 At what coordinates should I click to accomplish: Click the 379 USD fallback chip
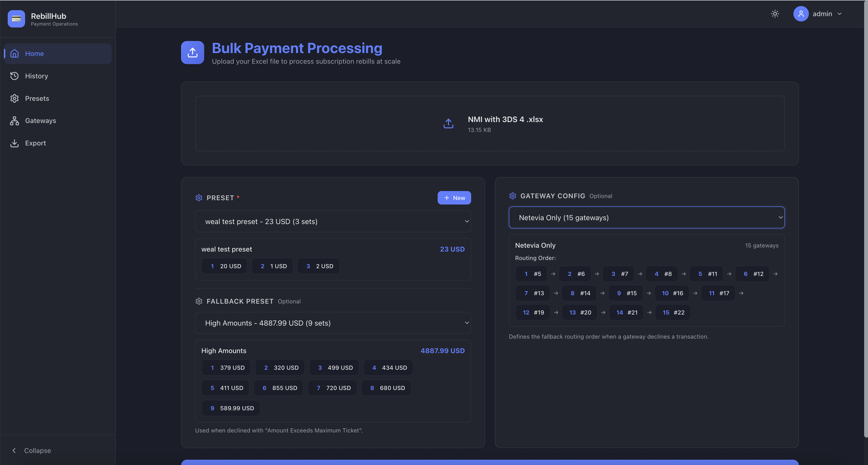(226, 368)
